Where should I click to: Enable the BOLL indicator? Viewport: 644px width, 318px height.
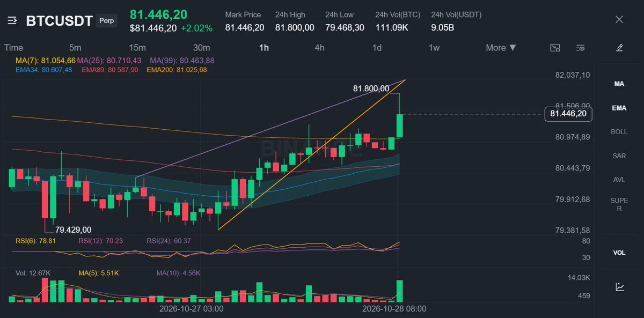point(619,132)
